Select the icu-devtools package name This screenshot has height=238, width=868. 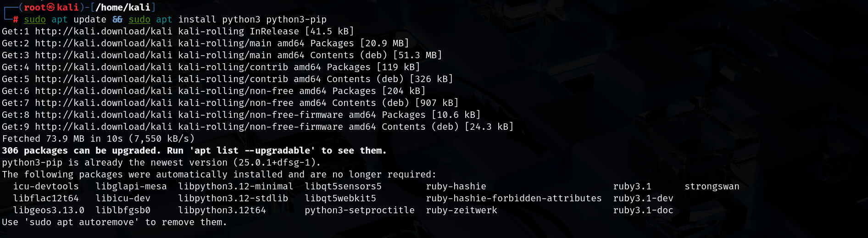pos(46,186)
